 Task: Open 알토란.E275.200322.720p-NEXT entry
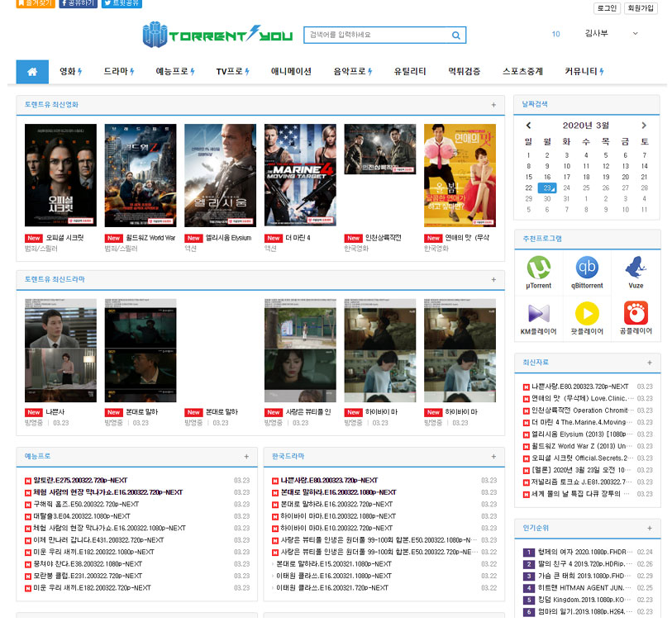click(80, 481)
